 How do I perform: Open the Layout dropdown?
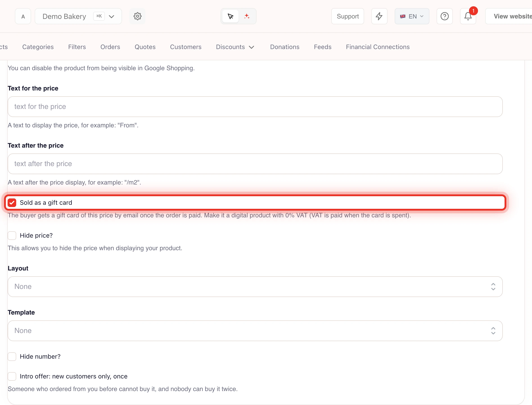pyautogui.click(x=255, y=286)
